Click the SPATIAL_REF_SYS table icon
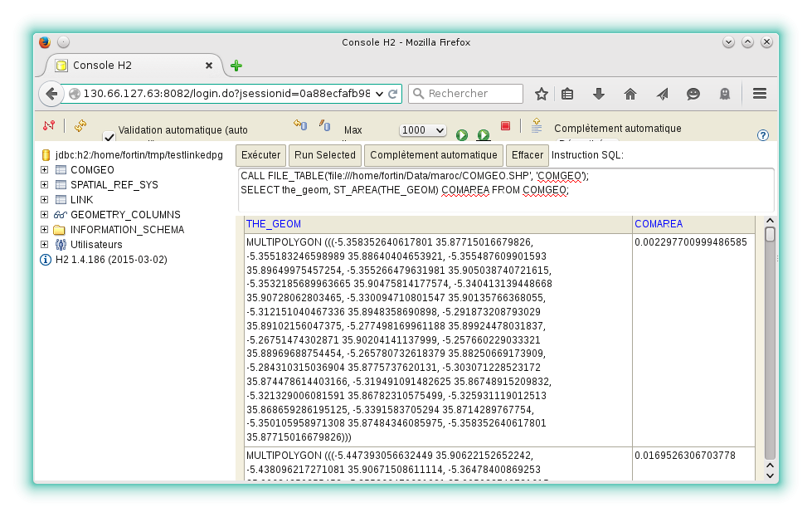The image size is (812, 517). pyautogui.click(x=61, y=185)
